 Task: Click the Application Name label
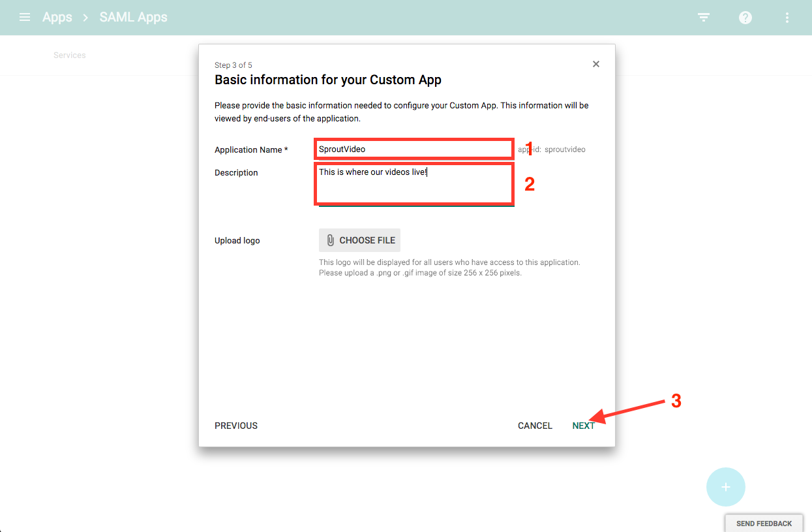(x=251, y=150)
